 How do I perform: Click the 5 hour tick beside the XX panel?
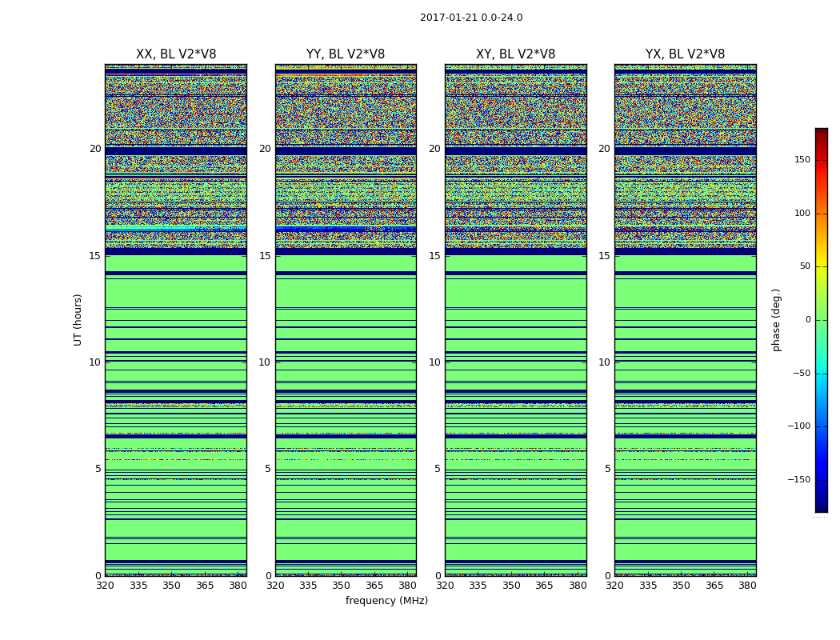(98, 469)
